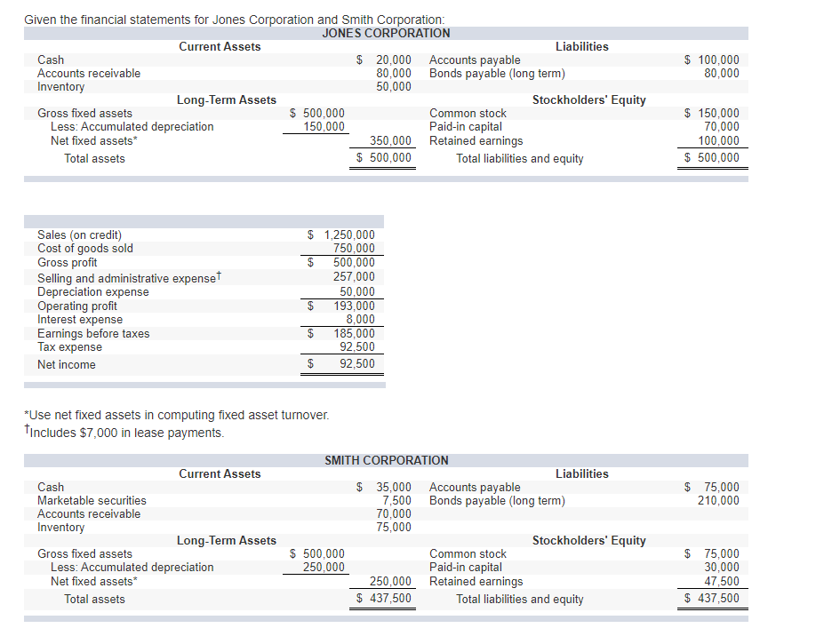
Task: Click Jones Accounts receivable 80,000 value
Action: [394, 73]
